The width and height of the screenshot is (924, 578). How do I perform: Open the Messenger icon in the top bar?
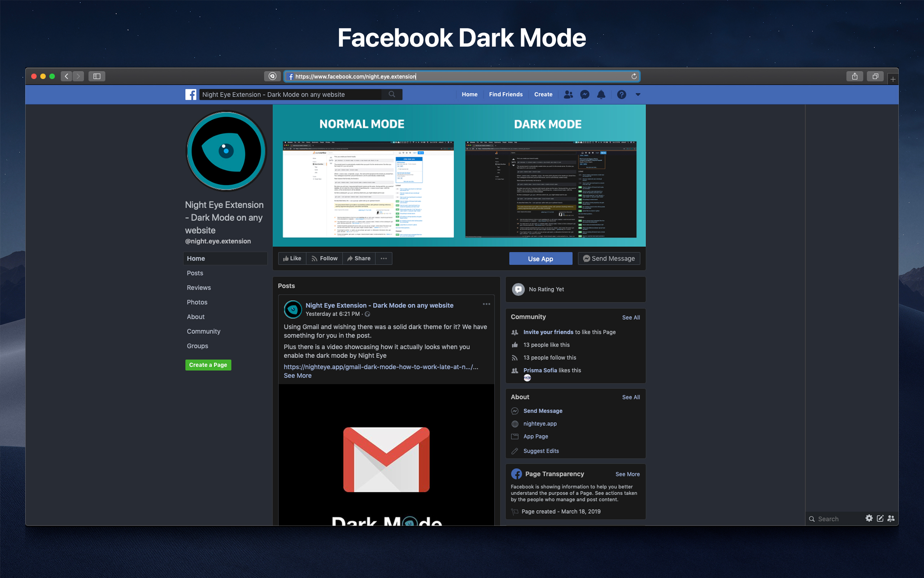(x=585, y=94)
